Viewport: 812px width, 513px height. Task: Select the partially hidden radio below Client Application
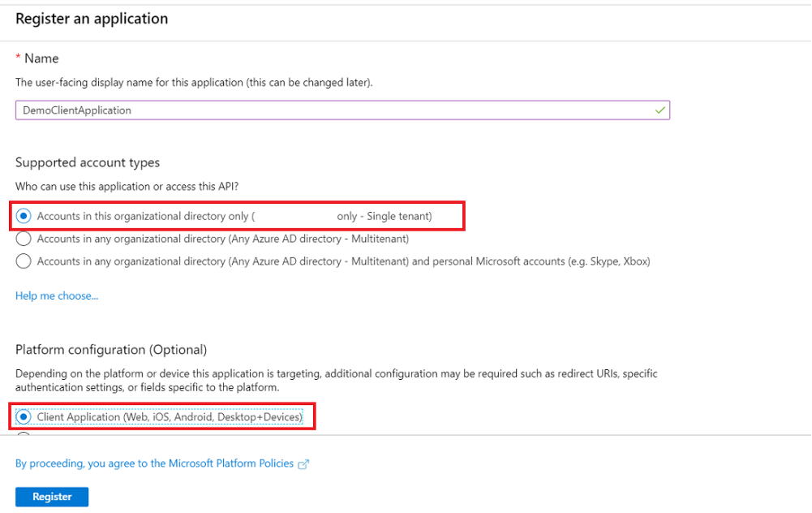[24, 433]
